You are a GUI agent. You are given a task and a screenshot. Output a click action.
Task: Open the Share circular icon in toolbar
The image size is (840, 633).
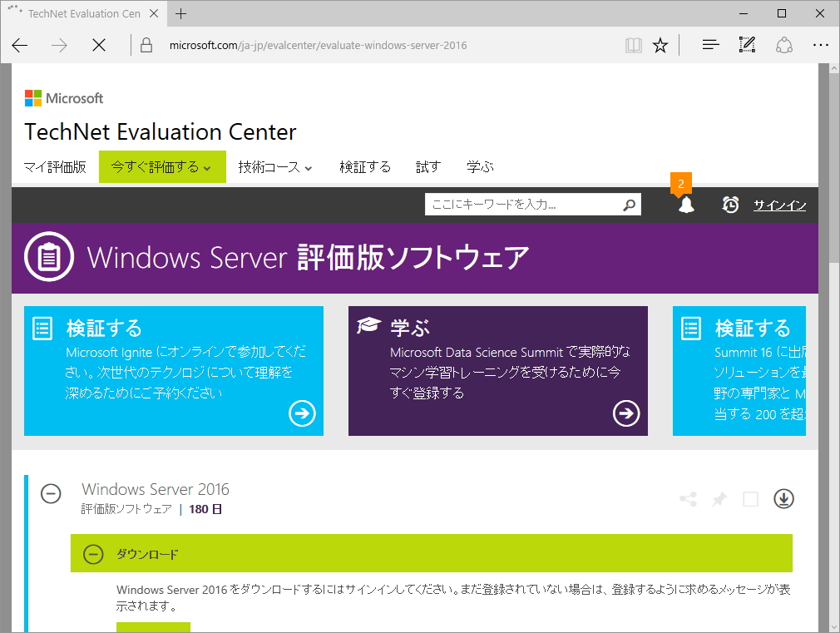tap(783, 45)
